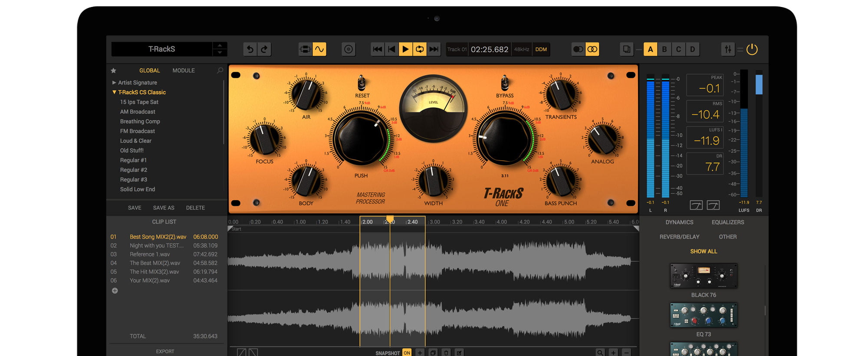Skip to the next track

pos(434,49)
